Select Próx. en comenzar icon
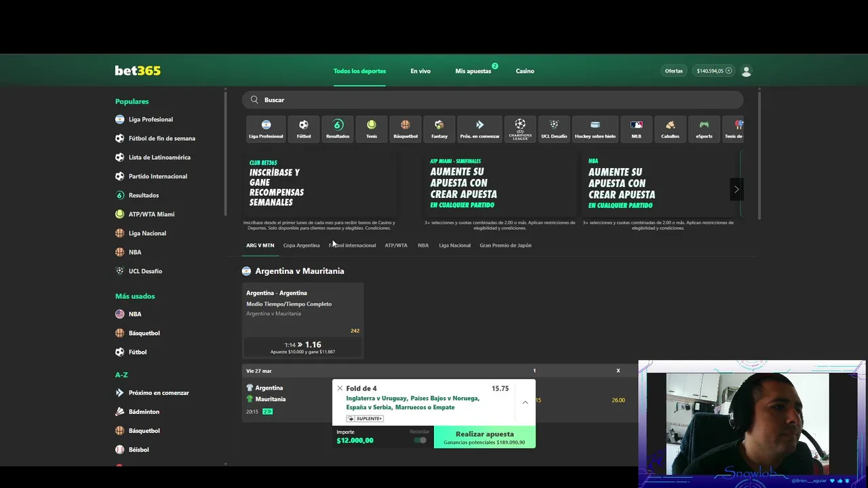 click(480, 129)
